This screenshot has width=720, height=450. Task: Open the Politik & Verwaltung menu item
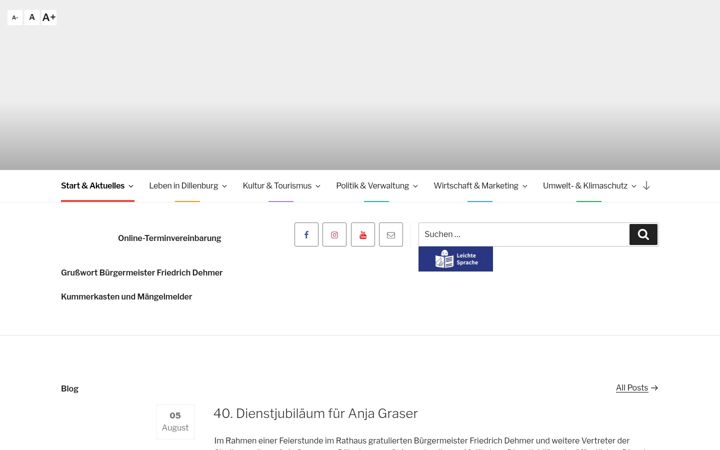[x=372, y=186]
